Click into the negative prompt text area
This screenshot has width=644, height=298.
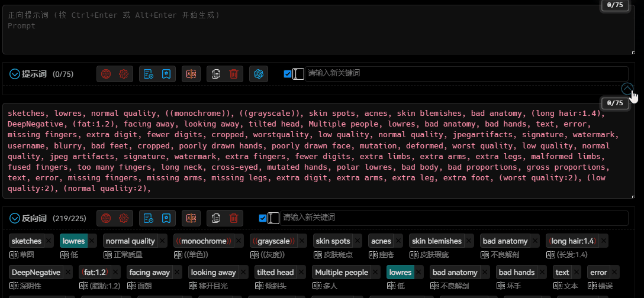coord(318,151)
